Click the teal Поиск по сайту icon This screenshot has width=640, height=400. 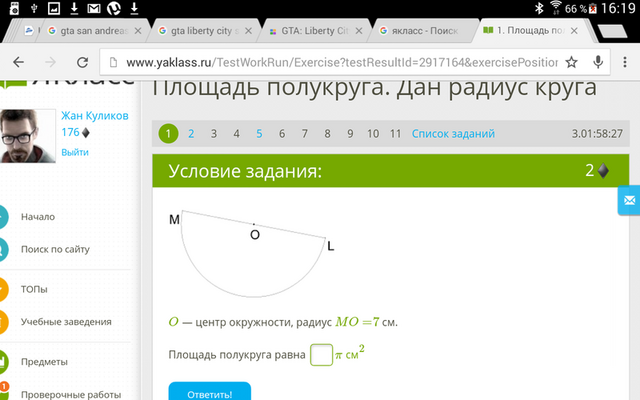pyautogui.click(x=3, y=249)
